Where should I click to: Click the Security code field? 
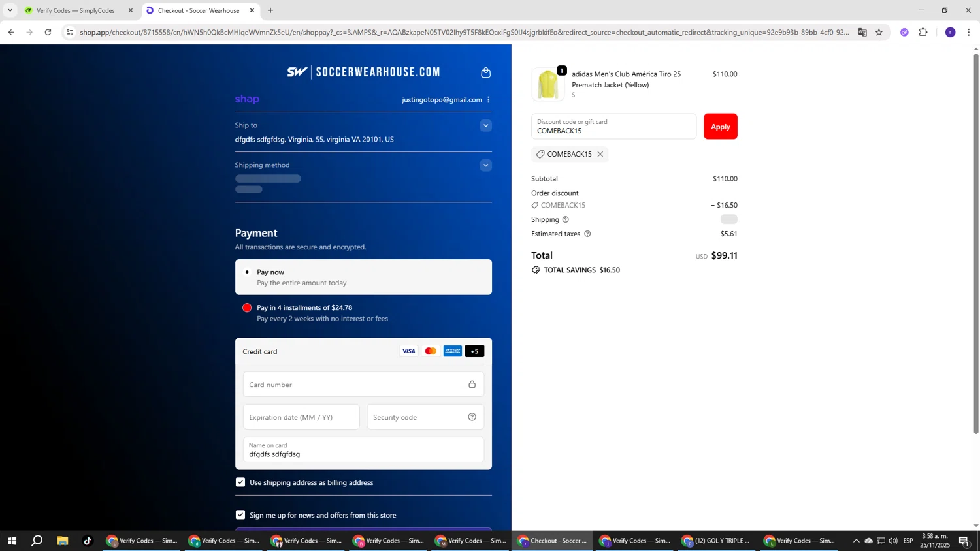[x=425, y=417]
